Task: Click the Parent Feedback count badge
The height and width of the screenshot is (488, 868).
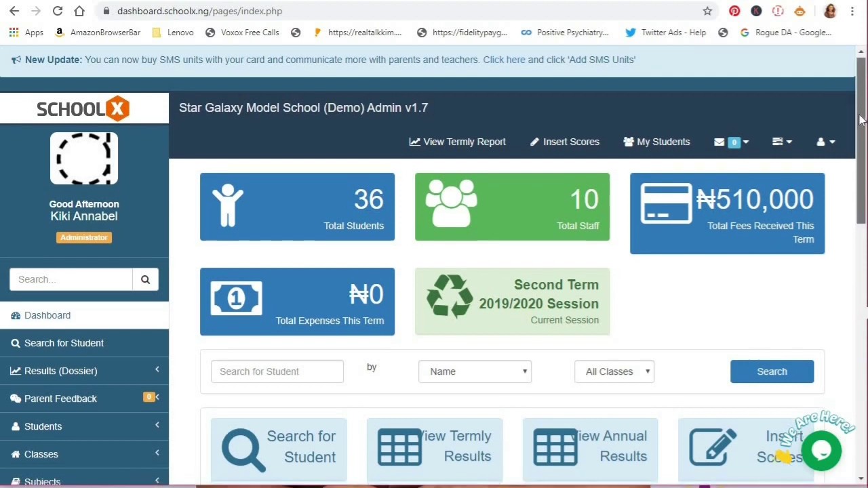Action: (x=149, y=397)
